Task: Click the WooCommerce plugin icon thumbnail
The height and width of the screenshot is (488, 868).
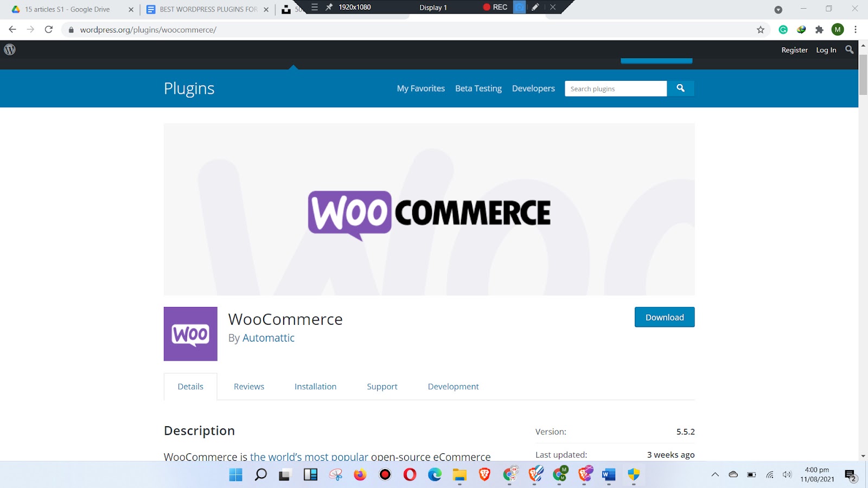Action: pyautogui.click(x=190, y=334)
